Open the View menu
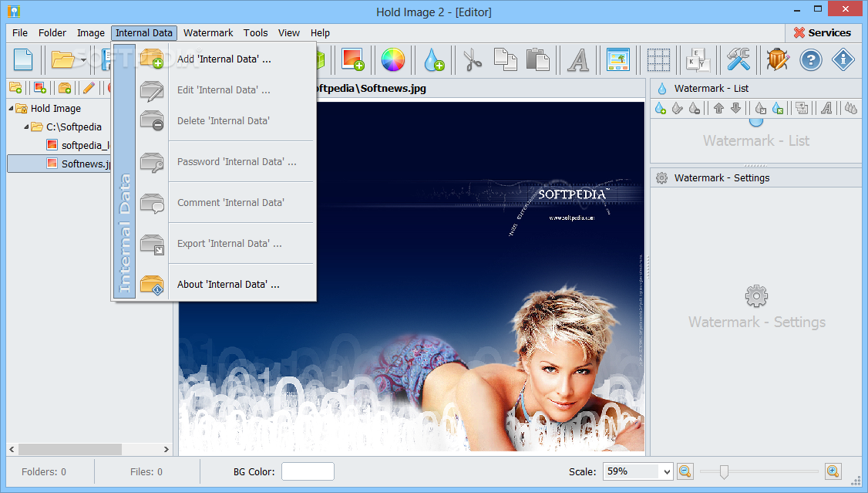This screenshot has width=868, height=493. point(288,32)
